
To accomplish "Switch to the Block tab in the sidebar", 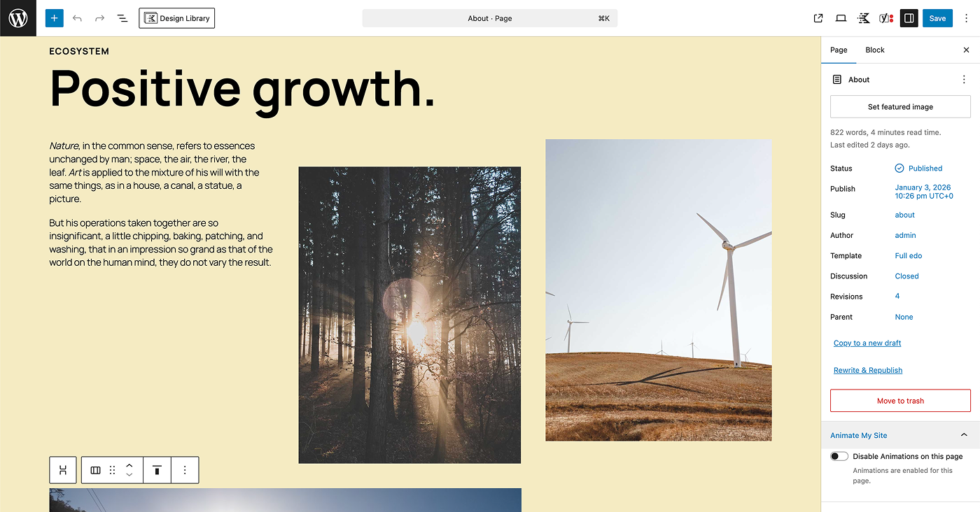I will [874, 50].
